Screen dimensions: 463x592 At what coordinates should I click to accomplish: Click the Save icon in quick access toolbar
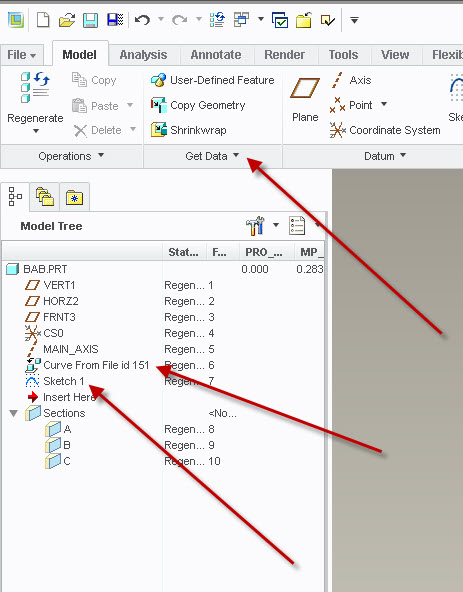(90, 20)
